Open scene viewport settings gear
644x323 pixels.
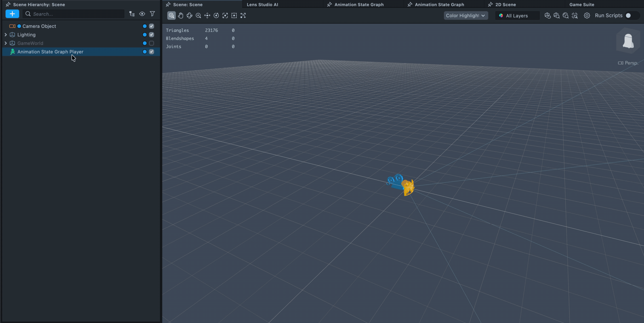pyautogui.click(x=587, y=16)
